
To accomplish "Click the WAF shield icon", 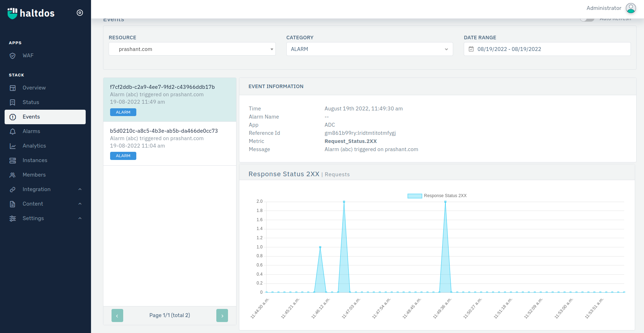I will point(13,56).
